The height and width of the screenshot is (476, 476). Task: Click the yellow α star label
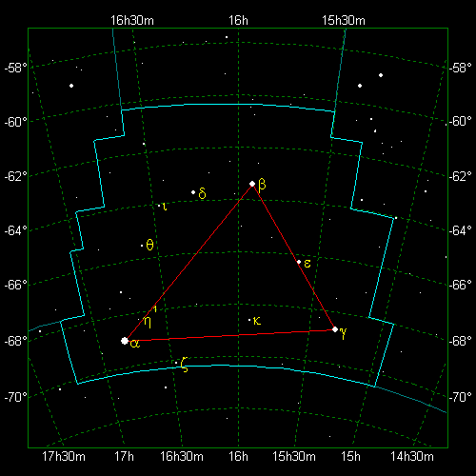point(135,344)
